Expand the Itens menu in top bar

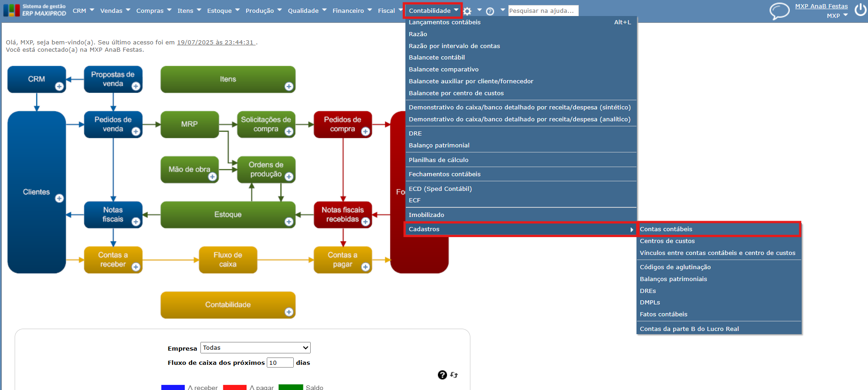click(x=189, y=11)
